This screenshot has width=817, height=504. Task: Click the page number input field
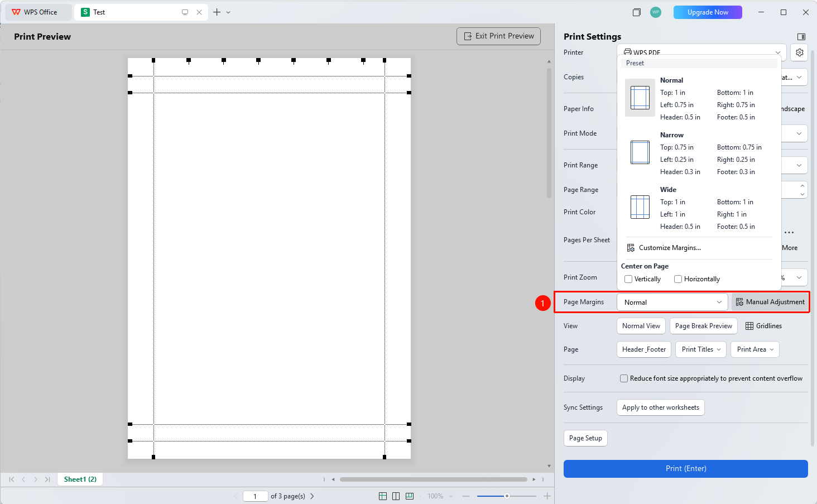255,496
